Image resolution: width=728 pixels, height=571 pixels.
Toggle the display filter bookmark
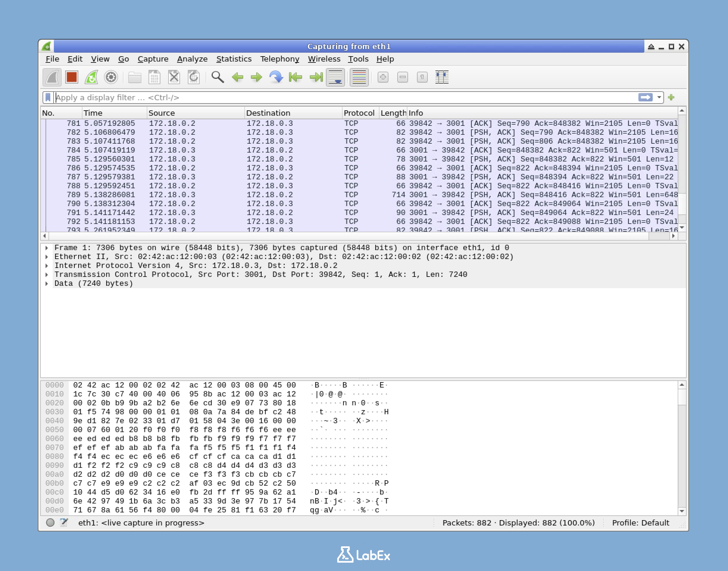click(x=48, y=97)
